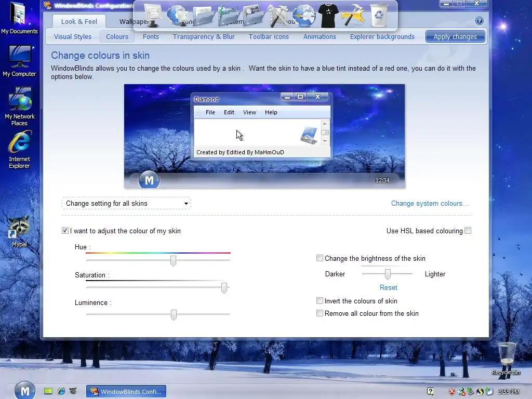Open My Documents desktop icon
The image size is (532, 399).
[x=19, y=18]
